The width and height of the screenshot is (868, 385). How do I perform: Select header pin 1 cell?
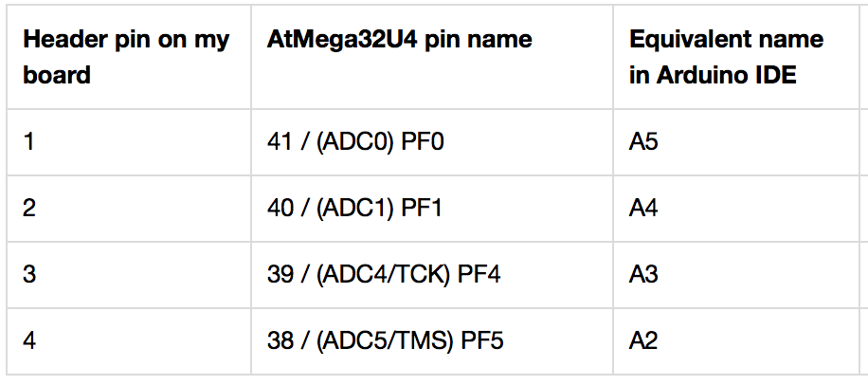(x=129, y=142)
